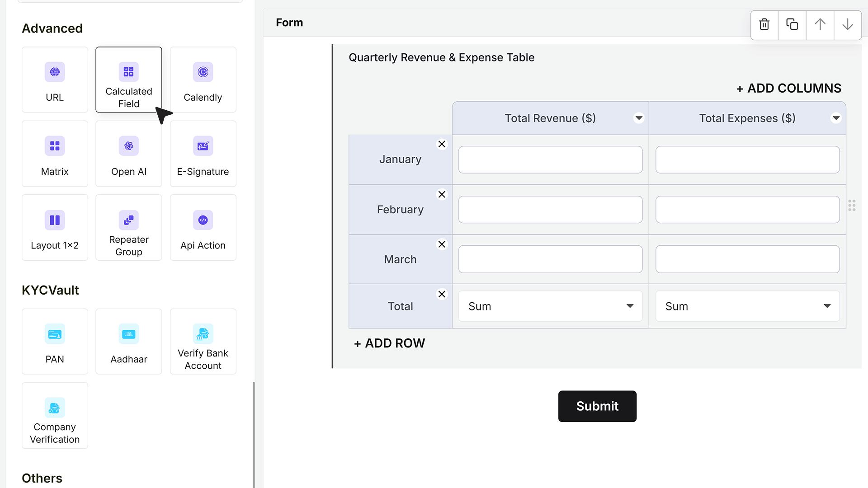Click the March row label
This screenshot has height=488, width=868.
click(x=400, y=259)
